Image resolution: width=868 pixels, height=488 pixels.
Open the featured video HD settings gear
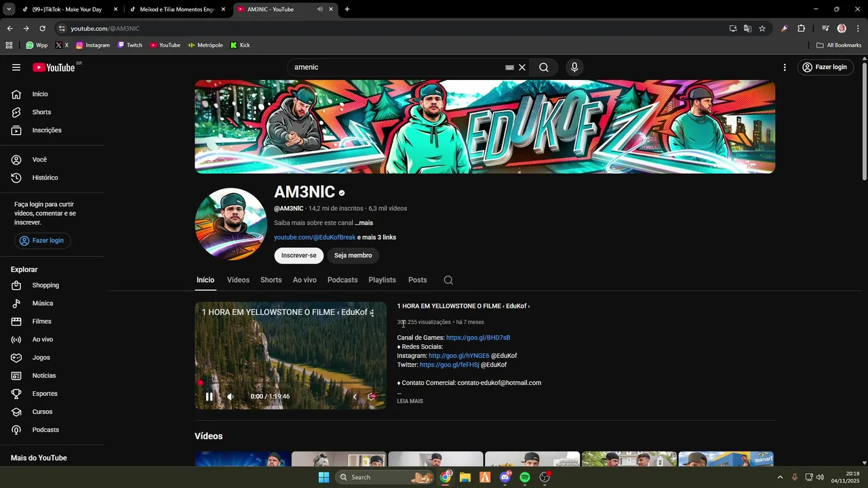click(371, 396)
